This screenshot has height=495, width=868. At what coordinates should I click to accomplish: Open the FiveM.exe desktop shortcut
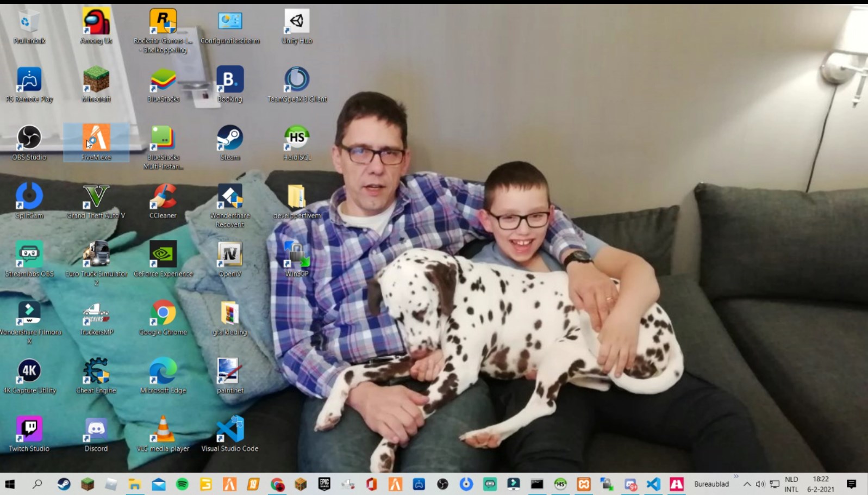coord(96,139)
